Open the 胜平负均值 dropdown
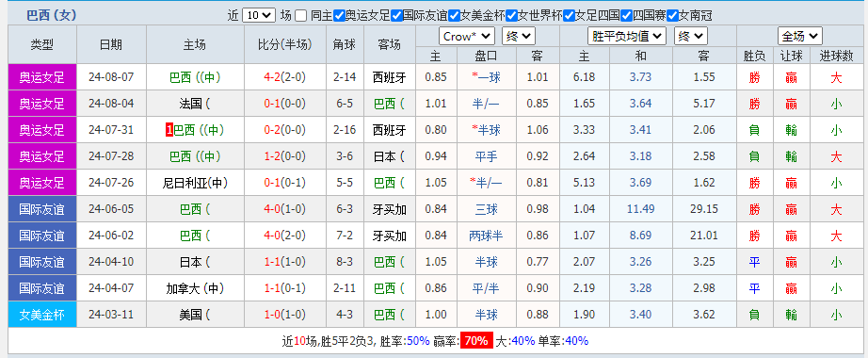The height and width of the screenshot is (358, 868). coord(627,37)
